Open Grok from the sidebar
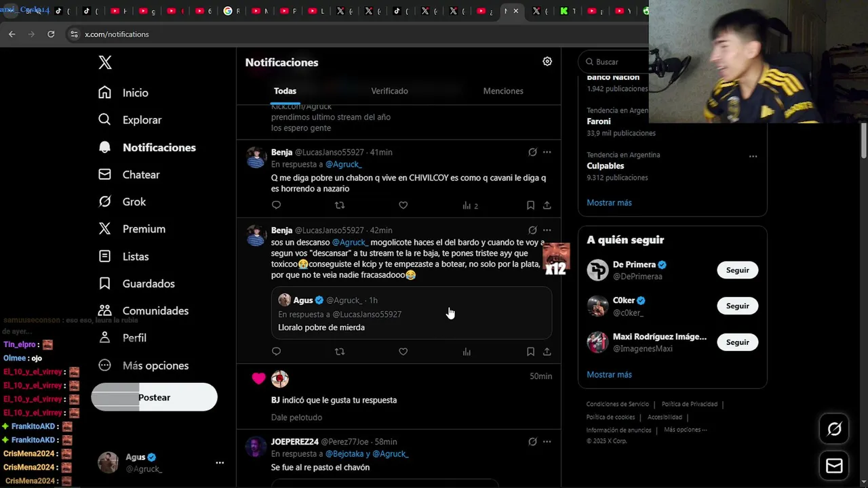The image size is (868, 488). pyautogui.click(x=122, y=201)
